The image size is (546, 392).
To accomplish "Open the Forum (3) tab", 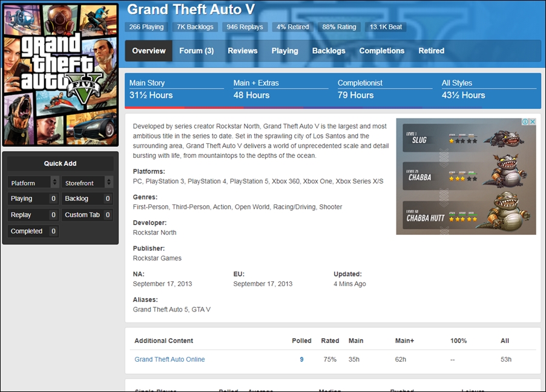I will 196,51.
